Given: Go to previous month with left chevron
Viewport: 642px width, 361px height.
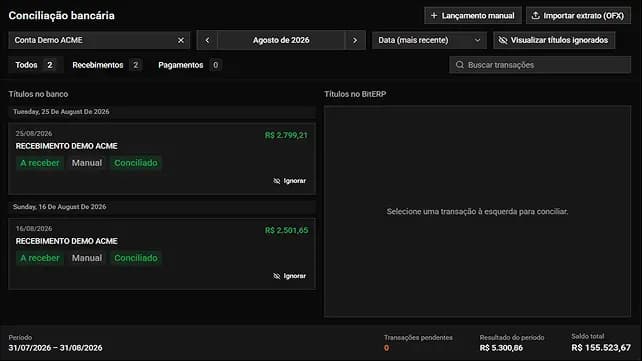Looking at the screenshot, I should tap(207, 40).
